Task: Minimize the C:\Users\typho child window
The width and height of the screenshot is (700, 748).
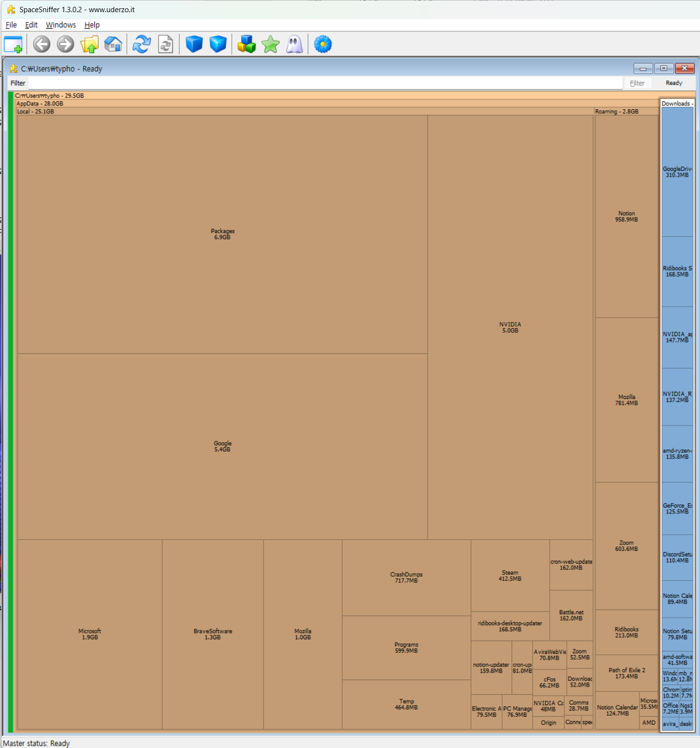Action: point(643,68)
